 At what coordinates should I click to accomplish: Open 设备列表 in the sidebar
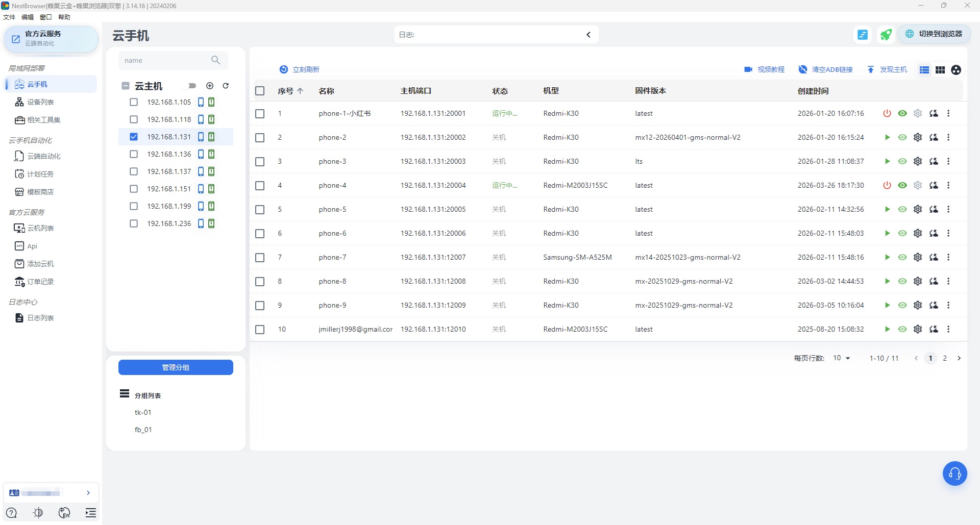click(40, 102)
